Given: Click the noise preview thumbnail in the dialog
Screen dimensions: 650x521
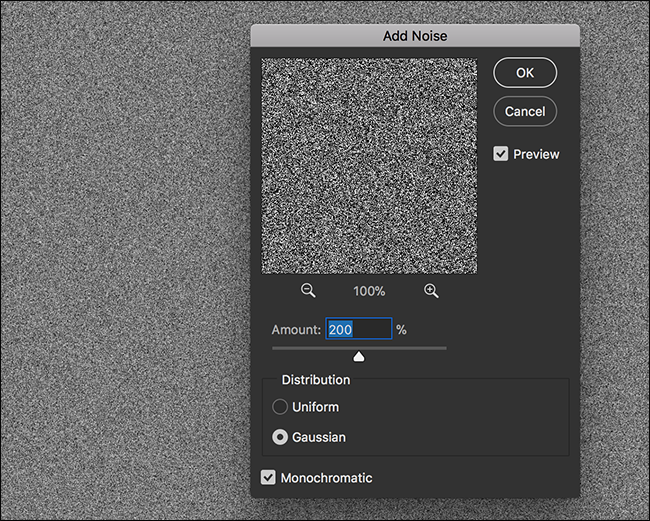Looking at the screenshot, I should 369,166.
